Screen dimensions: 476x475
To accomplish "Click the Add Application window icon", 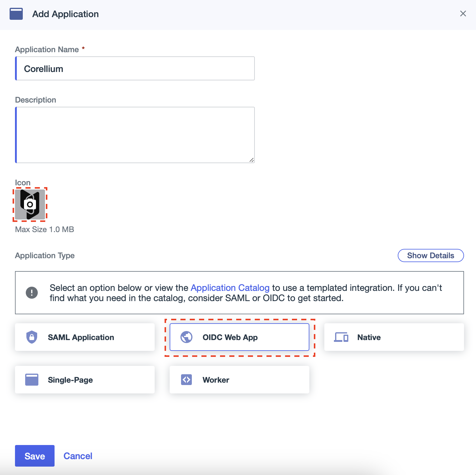I will pyautogui.click(x=16, y=14).
